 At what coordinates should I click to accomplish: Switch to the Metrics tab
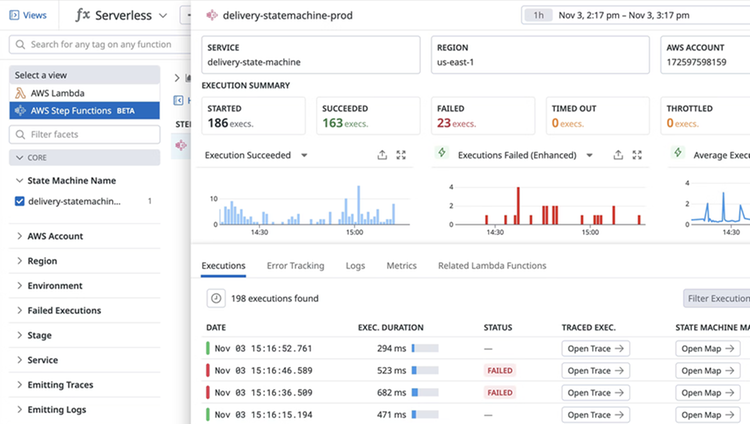[401, 266]
